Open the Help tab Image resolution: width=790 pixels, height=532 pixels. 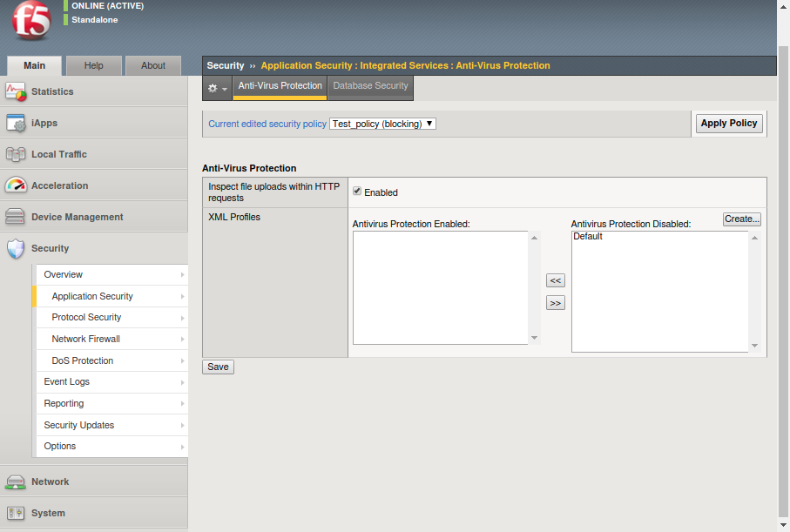click(93, 65)
